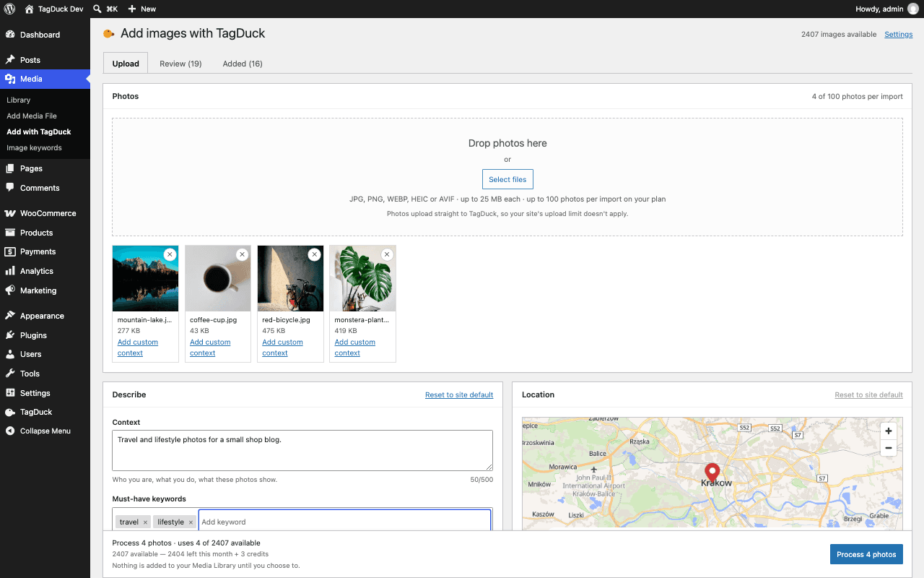Remove mountain-lake photo with its X button
The width and height of the screenshot is (924, 578).
(x=170, y=254)
